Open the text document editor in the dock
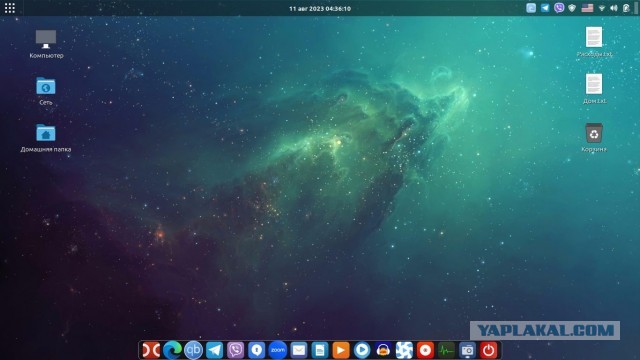Viewport: 640px width, 360px height. 320,350
